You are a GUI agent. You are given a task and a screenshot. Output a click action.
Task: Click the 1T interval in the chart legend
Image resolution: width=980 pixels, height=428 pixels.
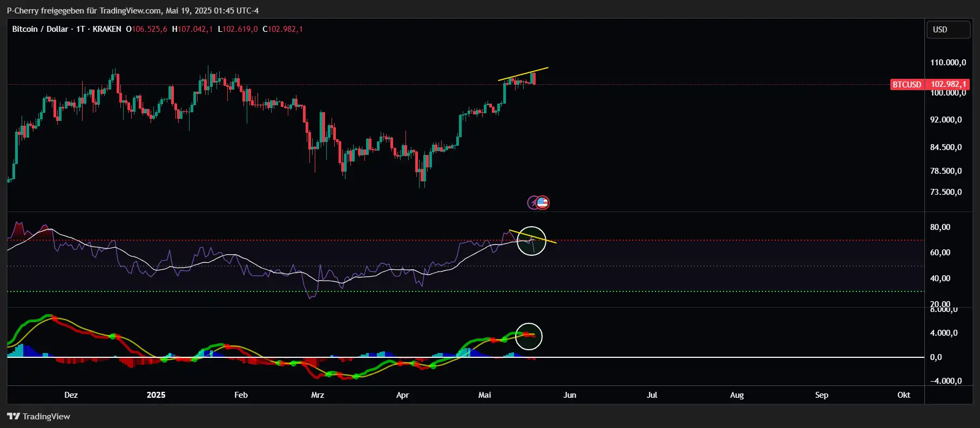80,29
